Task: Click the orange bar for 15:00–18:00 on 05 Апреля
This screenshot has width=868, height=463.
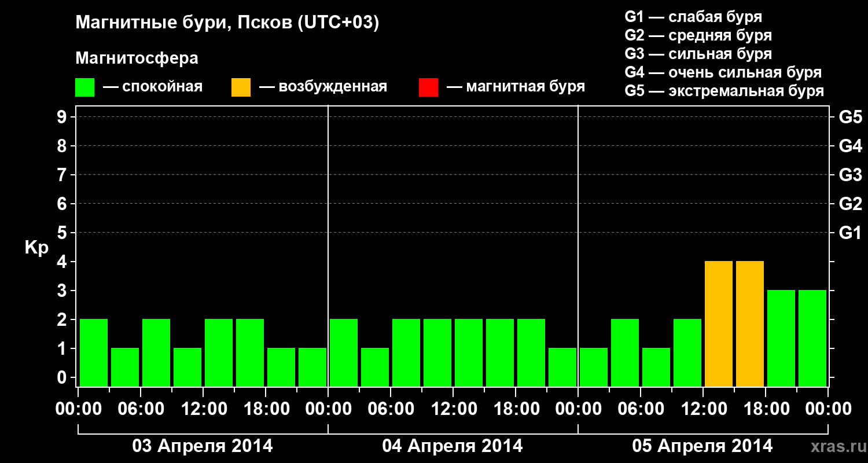Action: pos(750,324)
